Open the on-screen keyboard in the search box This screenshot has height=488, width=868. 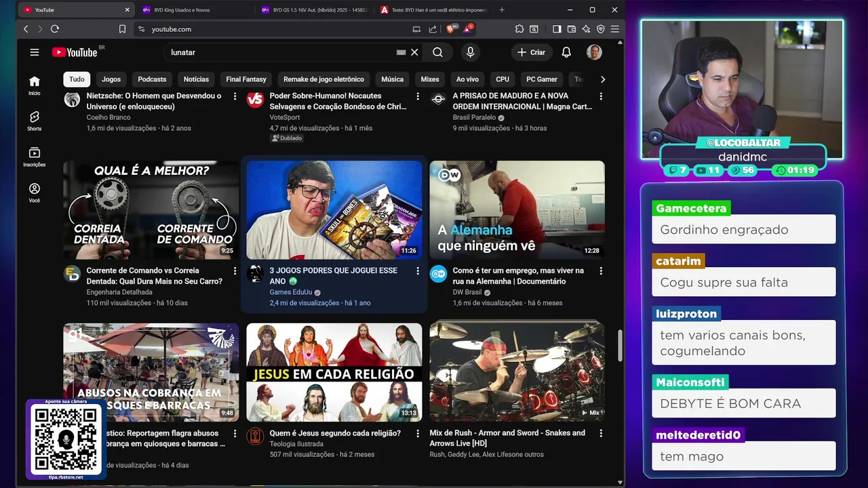[401, 52]
